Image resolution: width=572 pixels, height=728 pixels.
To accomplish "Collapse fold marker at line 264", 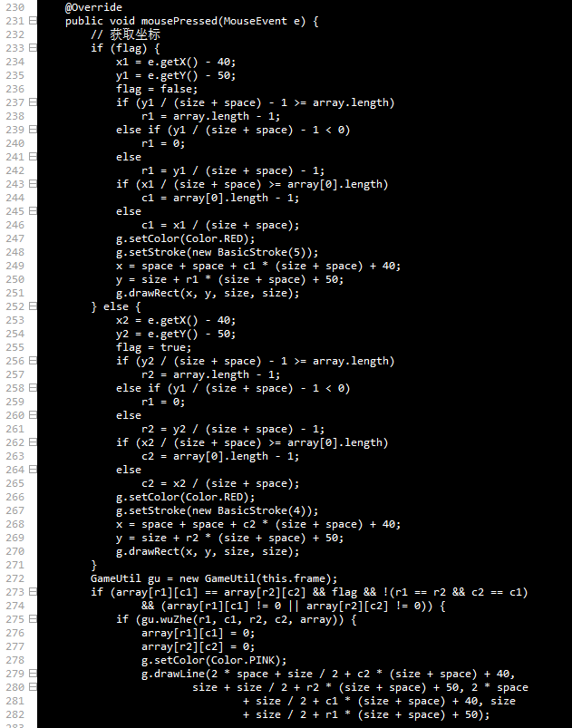I will (x=33, y=470).
